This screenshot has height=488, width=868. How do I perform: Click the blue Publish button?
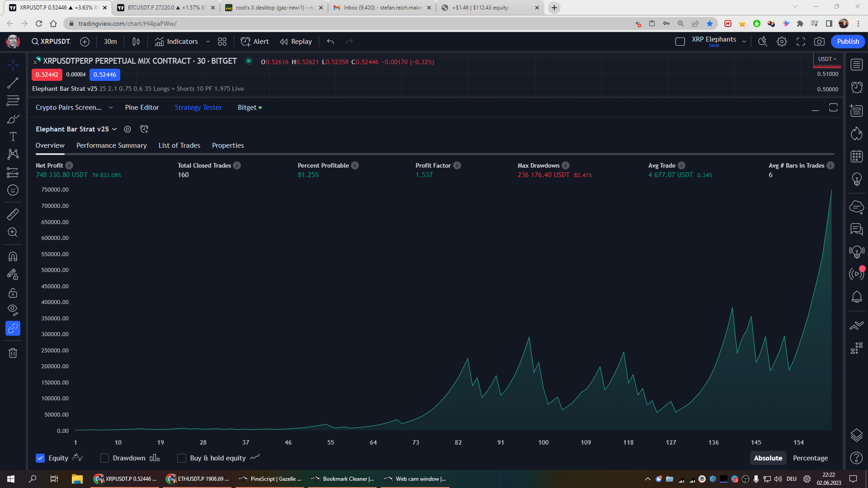coord(848,42)
